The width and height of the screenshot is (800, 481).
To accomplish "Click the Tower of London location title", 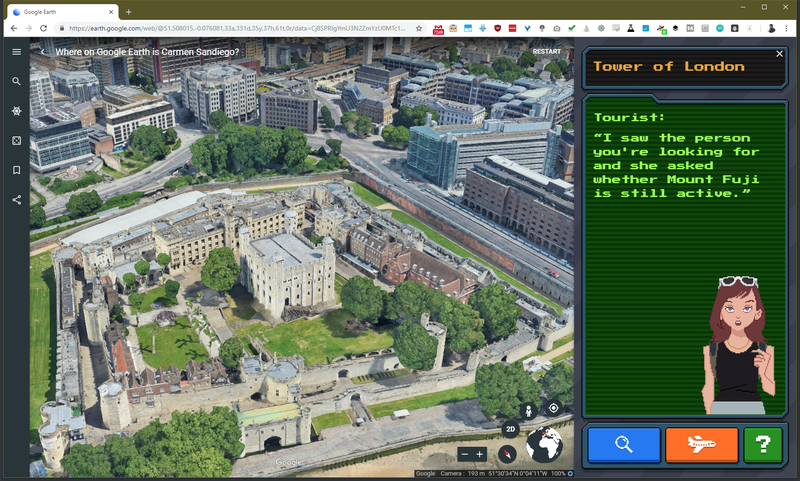I will 668,66.
